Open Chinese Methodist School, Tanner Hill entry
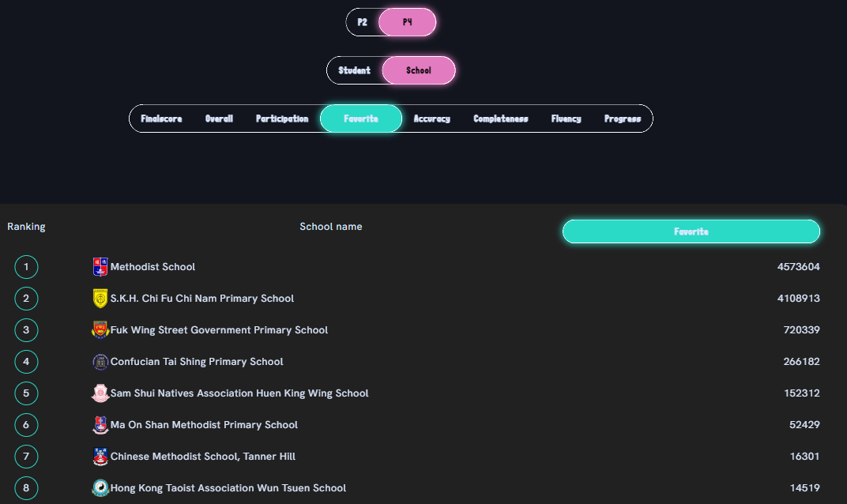Screen dimensions: 847x504 click(x=202, y=457)
